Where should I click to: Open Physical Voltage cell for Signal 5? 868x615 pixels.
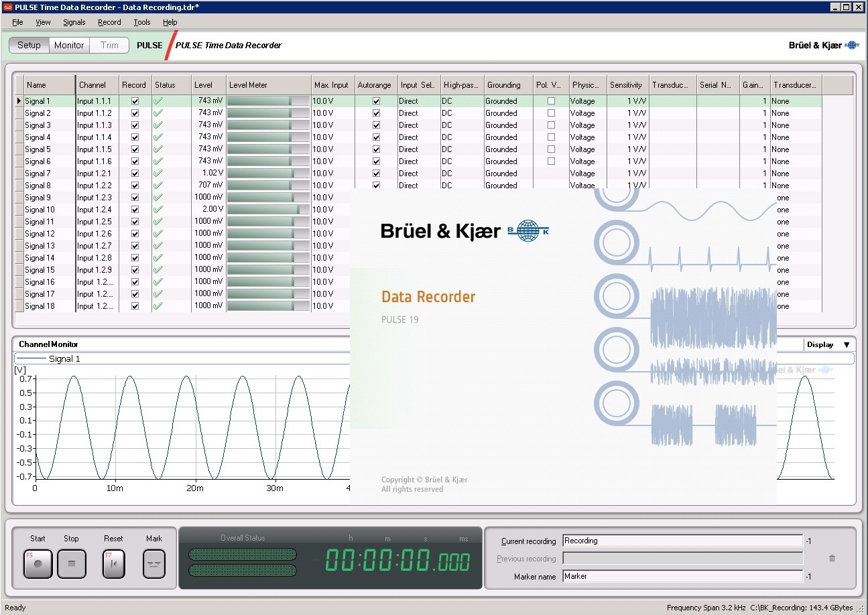tap(588, 149)
